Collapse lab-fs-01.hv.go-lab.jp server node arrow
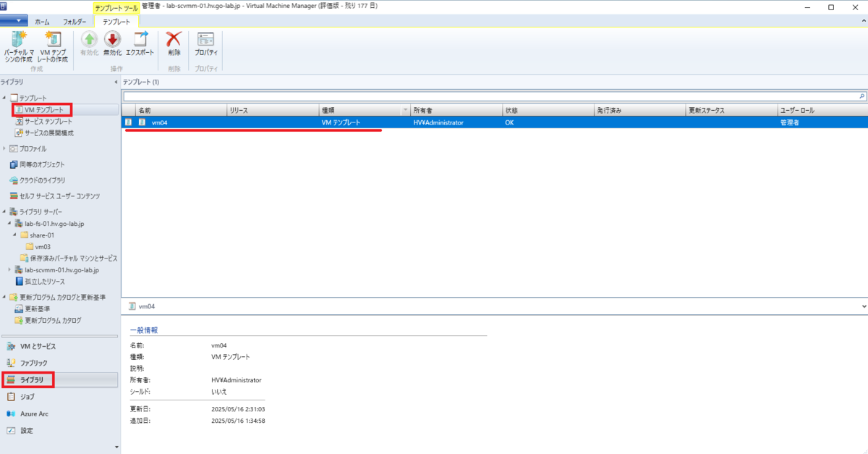This screenshot has width=868, height=454. tap(9, 224)
